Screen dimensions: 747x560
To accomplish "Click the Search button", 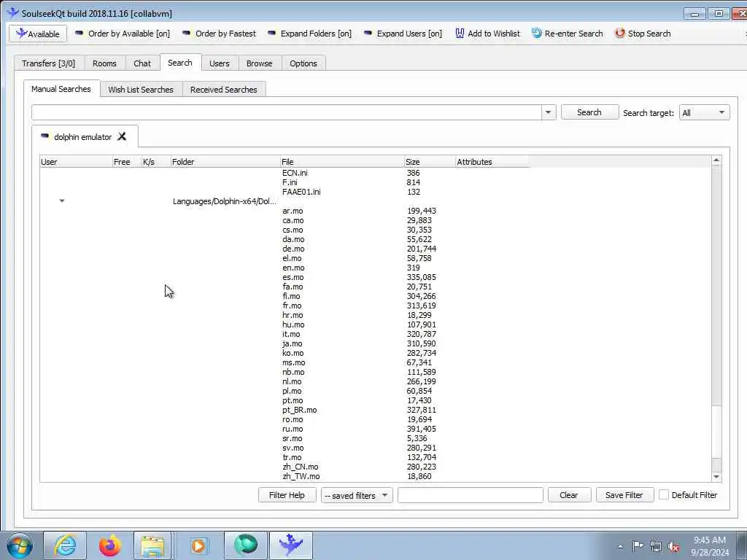I will coord(589,112).
